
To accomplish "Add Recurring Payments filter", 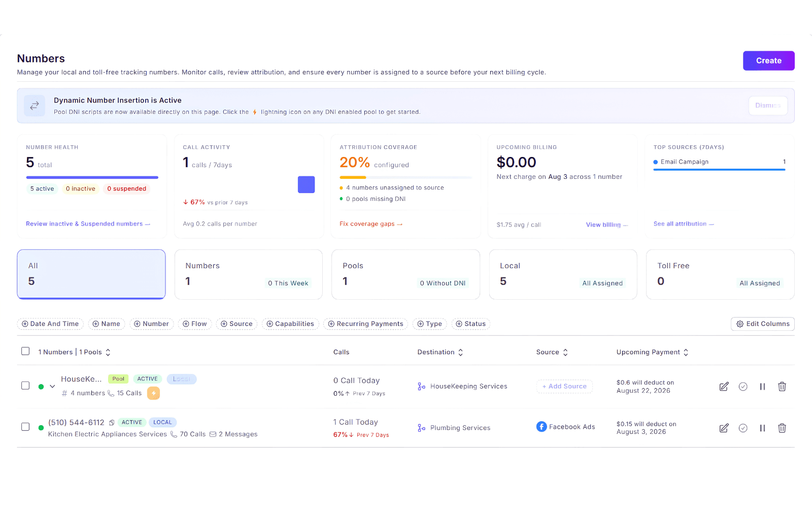I will coord(365,324).
